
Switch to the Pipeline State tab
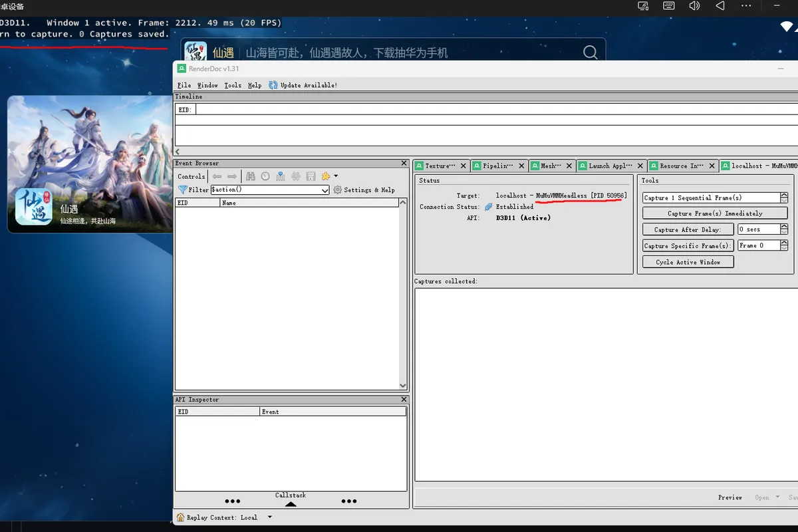(498, 166)
